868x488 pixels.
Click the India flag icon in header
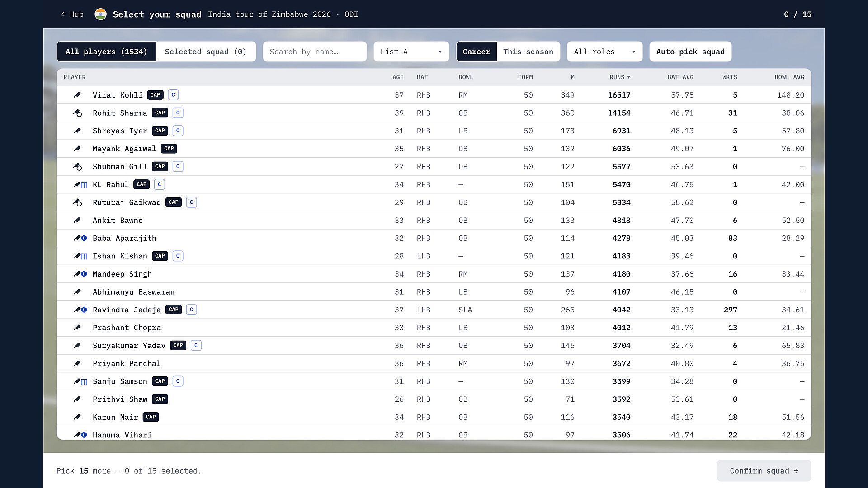tap(100, 14)
